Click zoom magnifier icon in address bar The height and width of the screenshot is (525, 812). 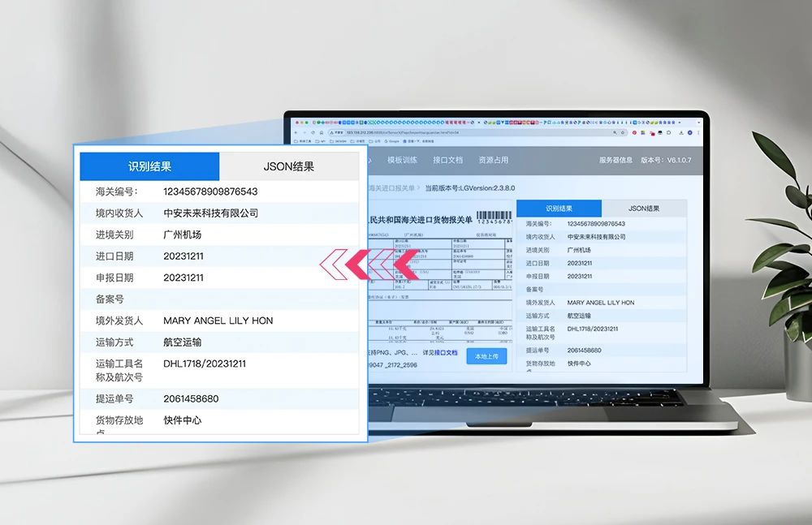pos(615,132)
